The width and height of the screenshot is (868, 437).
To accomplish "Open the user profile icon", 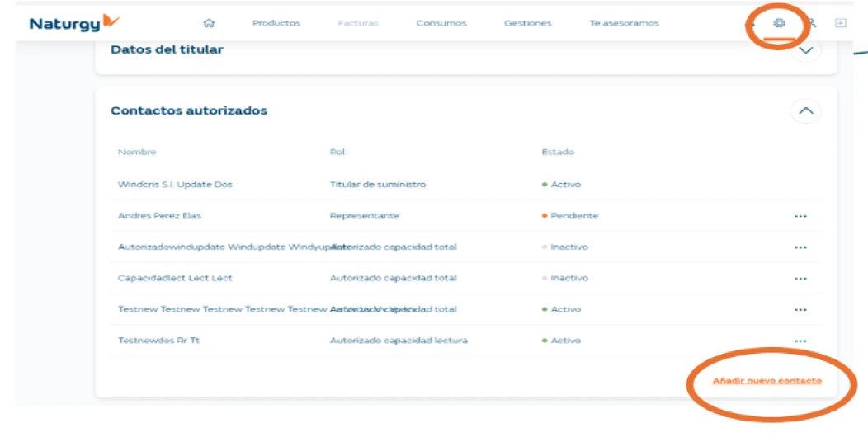I will (812, 23).
